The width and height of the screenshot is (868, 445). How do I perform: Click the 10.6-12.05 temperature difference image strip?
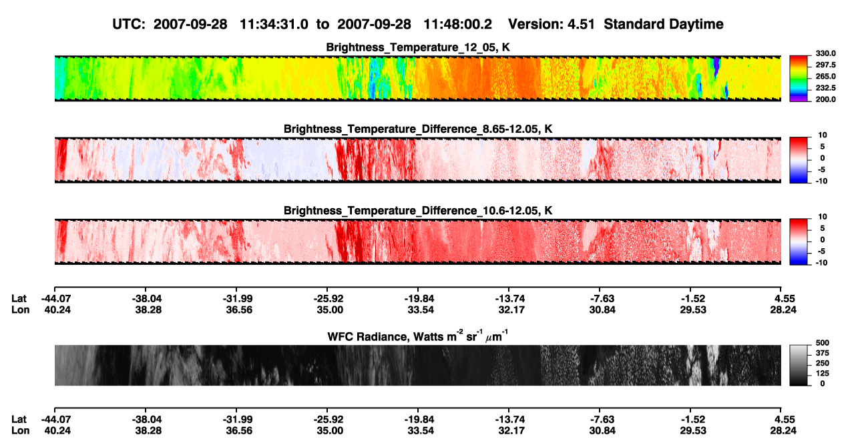[x=417, y=241]
